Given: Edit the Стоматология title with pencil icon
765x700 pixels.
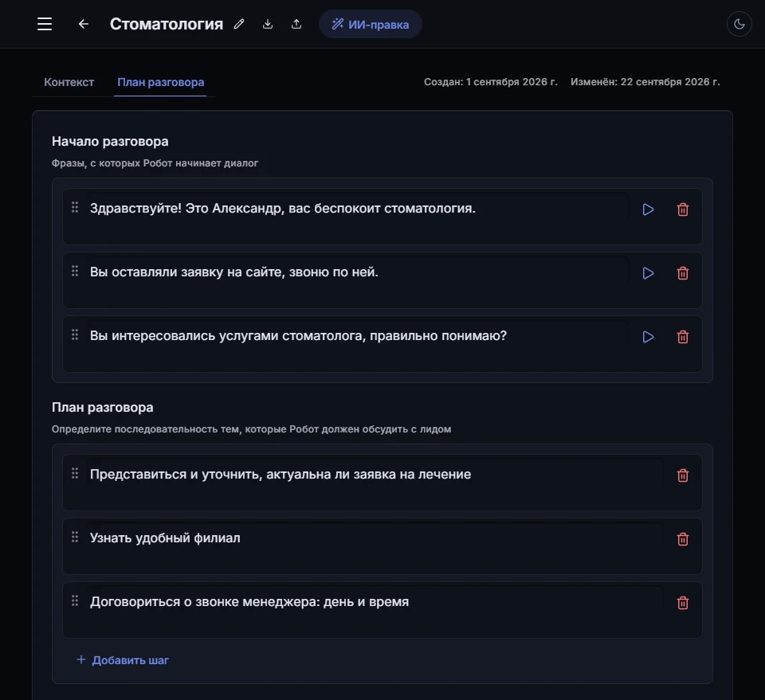Looking at the screenshot, I should (x=238, y=24).
